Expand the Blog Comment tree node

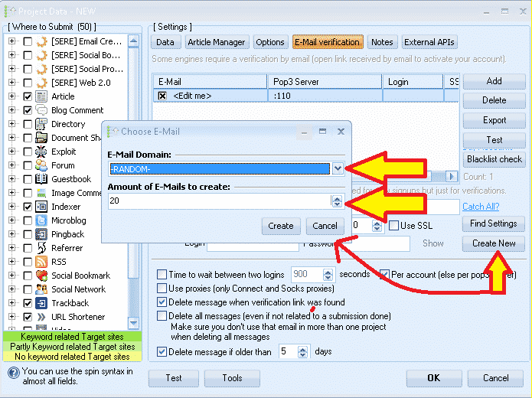pos(12,110)
